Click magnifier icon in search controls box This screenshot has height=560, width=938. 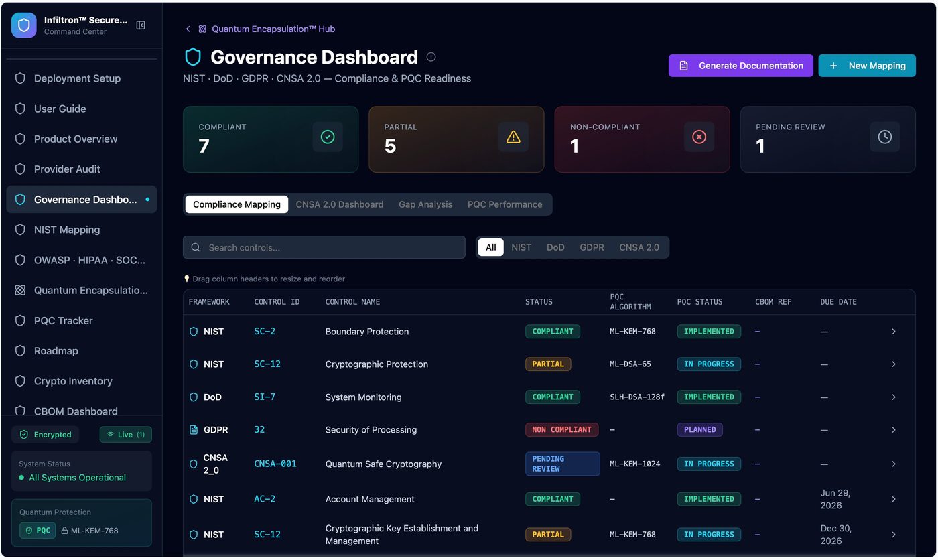click(196, 247)
